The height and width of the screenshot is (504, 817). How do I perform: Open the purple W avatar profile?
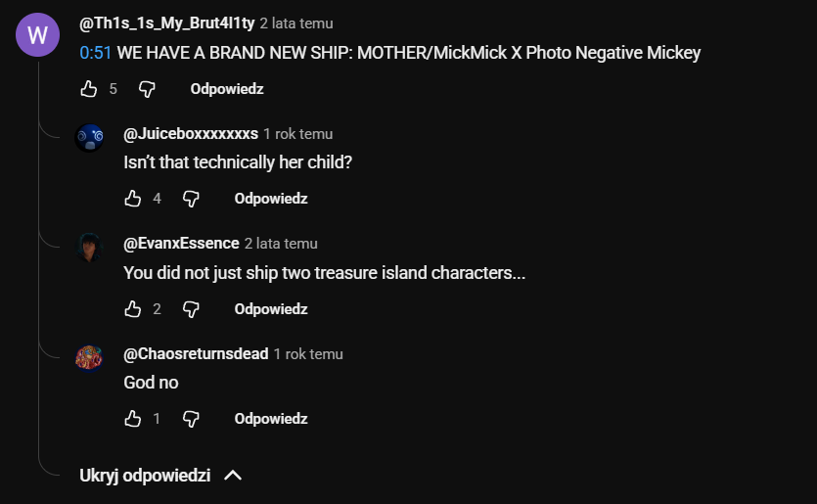(x=37, y=35)
